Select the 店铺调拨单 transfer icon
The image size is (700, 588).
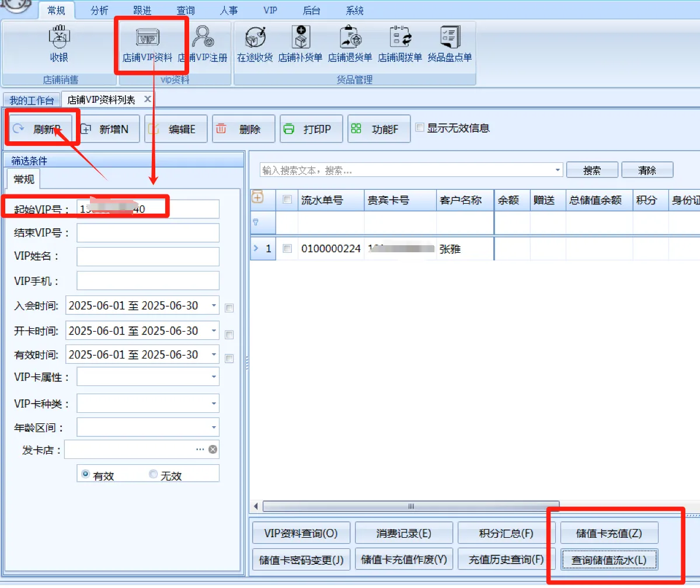400,44
